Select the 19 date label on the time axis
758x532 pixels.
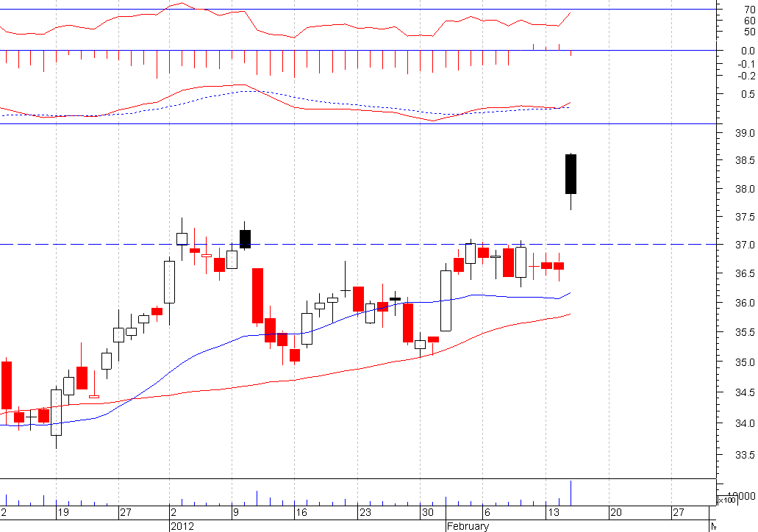tap(63, 512)
